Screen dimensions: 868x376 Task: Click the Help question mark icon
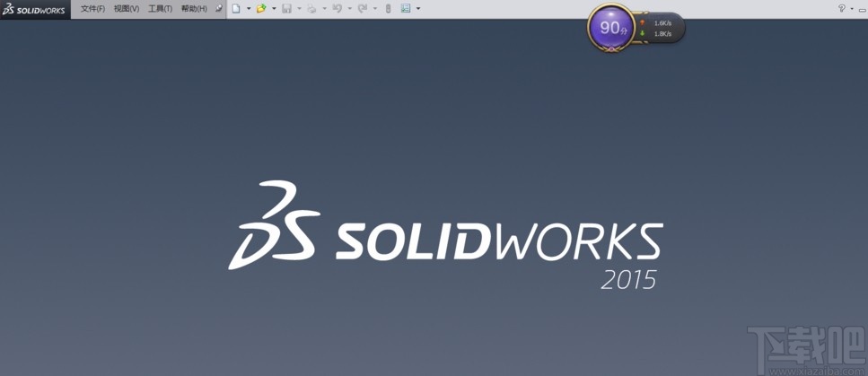pos(842,8)
